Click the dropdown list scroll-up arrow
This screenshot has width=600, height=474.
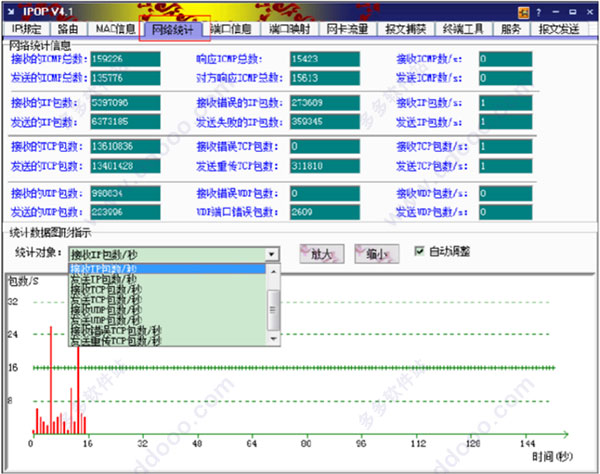(x=273, y=272)
